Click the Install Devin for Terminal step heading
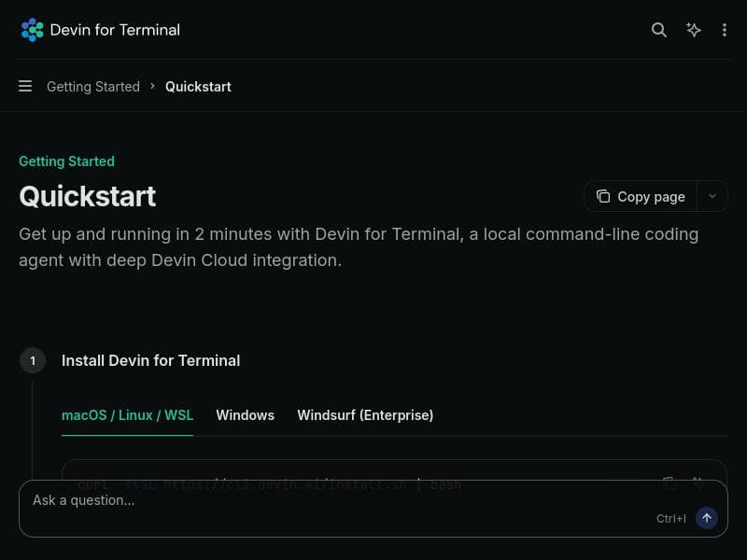Screen dimensions: 747x560 pyautogui.click(x=150, y=360)
